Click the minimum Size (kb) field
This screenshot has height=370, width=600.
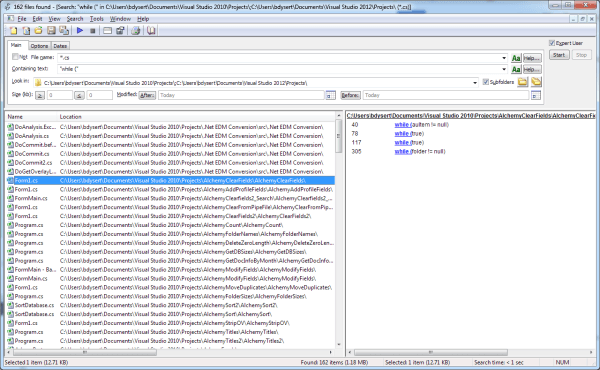pos(59,95)
